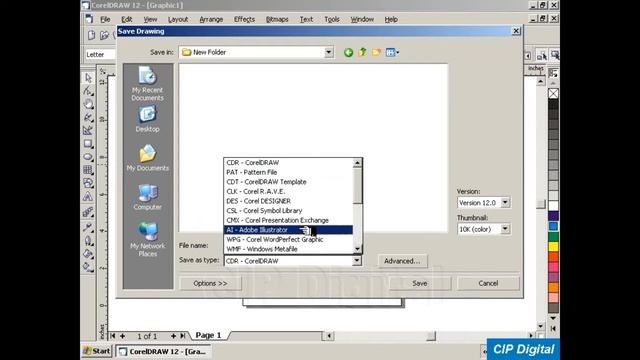
Task: Open My Network Places location
Action: 147,240
